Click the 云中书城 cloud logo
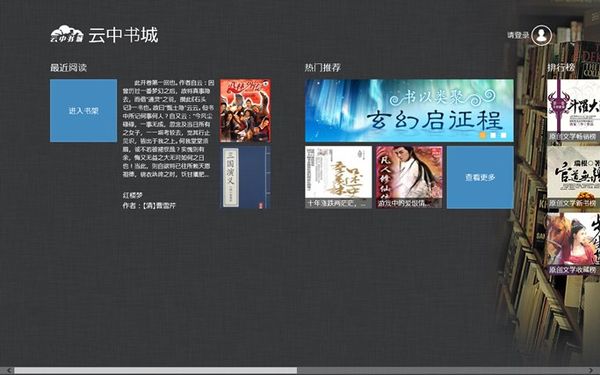The width and height of the screenshot is (600, 375). click(x=67, y=34)
